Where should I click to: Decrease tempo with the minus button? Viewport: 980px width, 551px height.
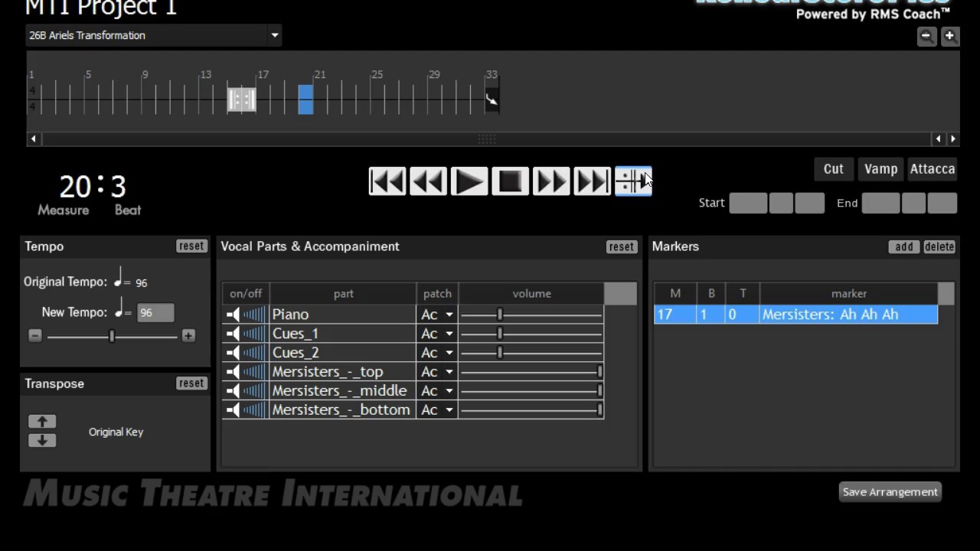tap(35, 336)
